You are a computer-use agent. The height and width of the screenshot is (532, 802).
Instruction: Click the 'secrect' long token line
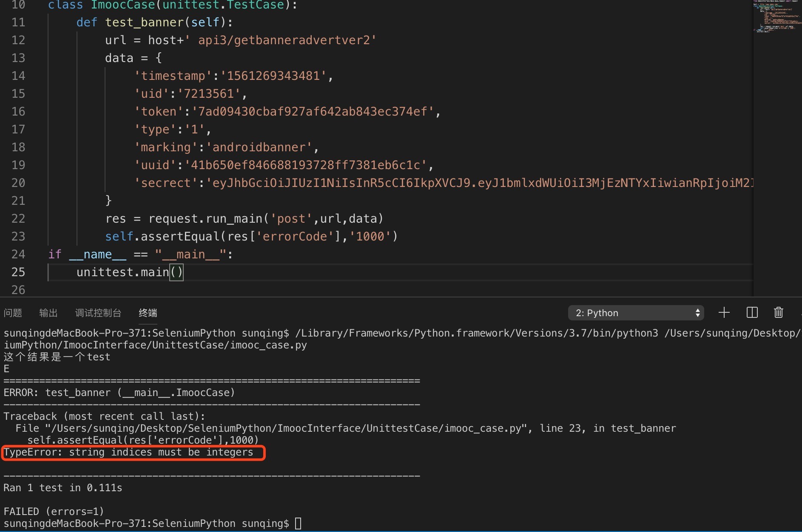pos(444,183)
